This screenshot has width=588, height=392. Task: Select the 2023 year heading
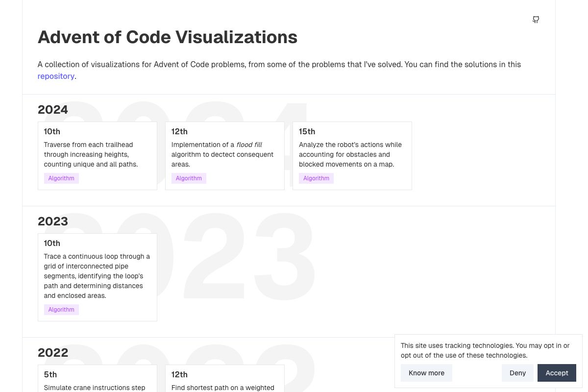pyautogui.click(x=53, y=221)
